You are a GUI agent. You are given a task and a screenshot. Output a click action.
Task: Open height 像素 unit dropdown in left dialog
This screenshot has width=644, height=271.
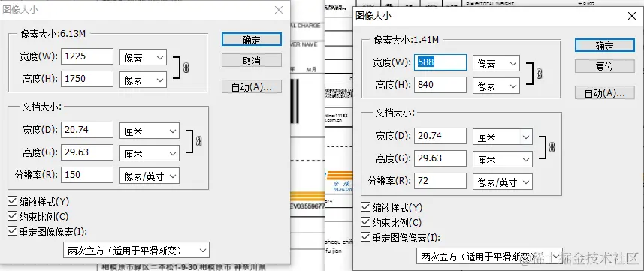point(143,80)
